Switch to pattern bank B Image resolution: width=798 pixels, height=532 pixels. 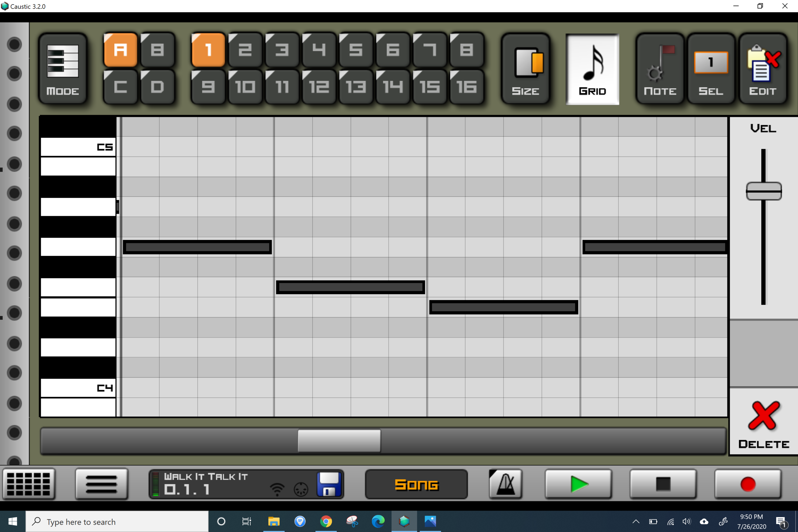click(x=157, y=50)
